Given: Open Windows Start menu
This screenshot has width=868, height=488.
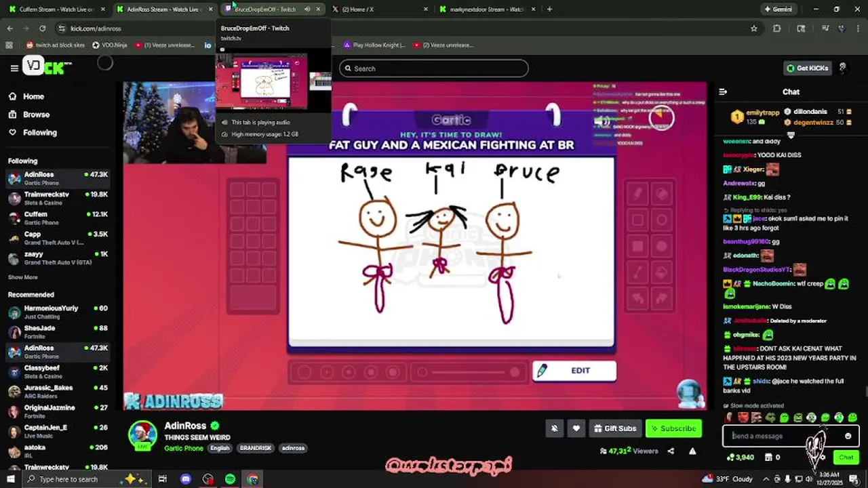Looking at the screenshot, I should (x=11, y=479).
